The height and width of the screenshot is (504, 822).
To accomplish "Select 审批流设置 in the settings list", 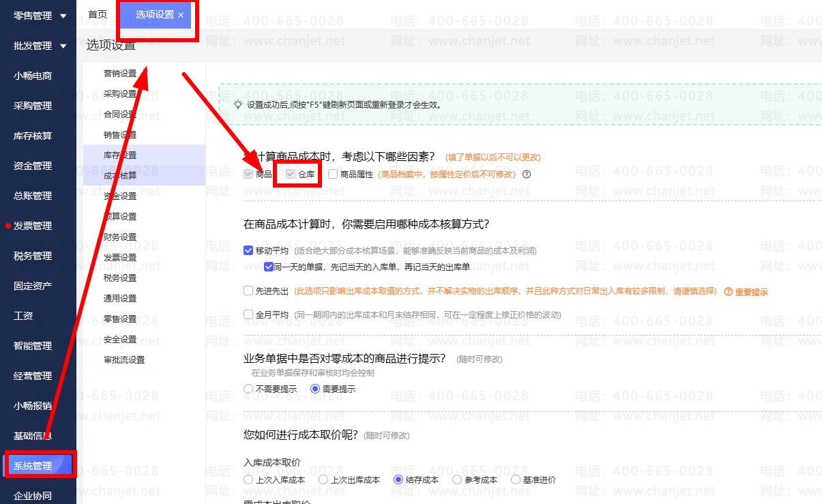I will coord(124,359).
